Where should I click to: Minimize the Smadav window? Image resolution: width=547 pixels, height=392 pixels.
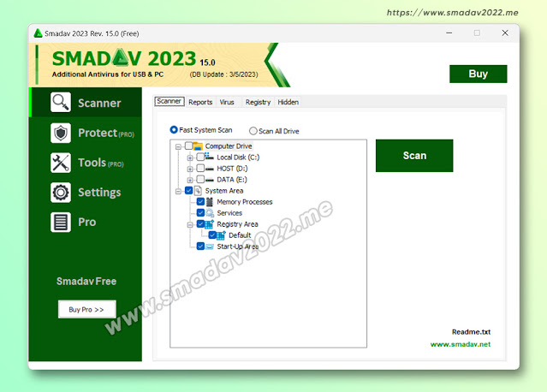[x=449, y=33]
